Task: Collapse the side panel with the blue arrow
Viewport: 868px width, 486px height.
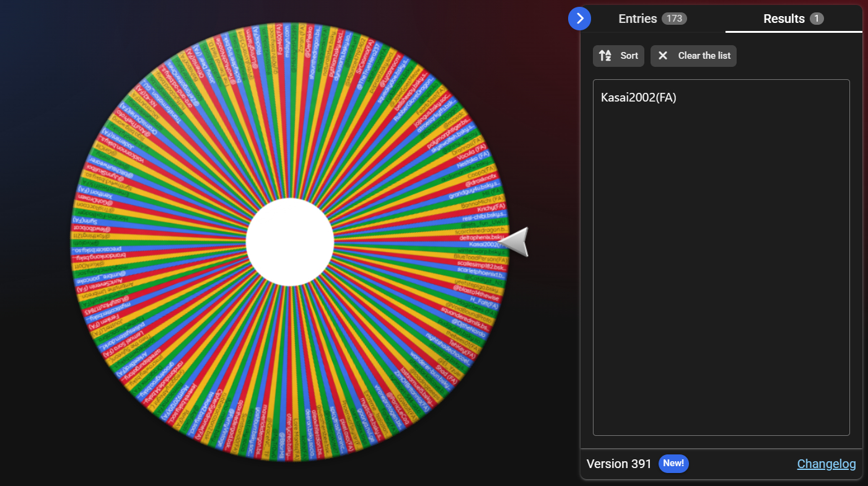Action: click(x=579, y=19)
